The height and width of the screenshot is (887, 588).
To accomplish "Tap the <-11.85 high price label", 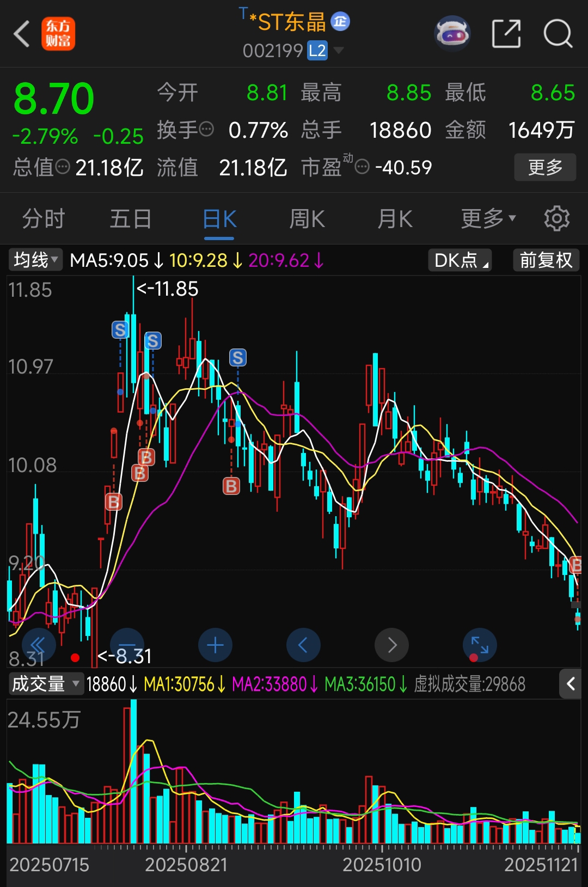I will [168, 289].
